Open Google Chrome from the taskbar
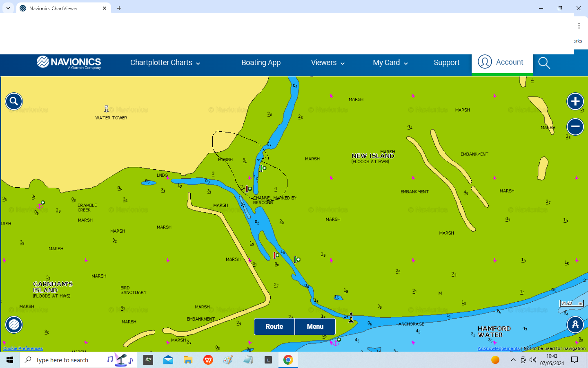 pos(288,360)
